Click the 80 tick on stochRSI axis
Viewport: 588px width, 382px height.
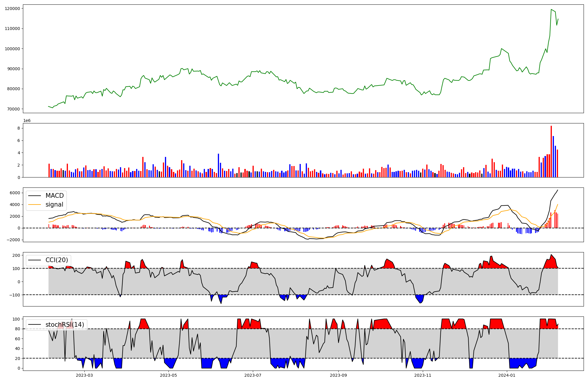(18, 329)
